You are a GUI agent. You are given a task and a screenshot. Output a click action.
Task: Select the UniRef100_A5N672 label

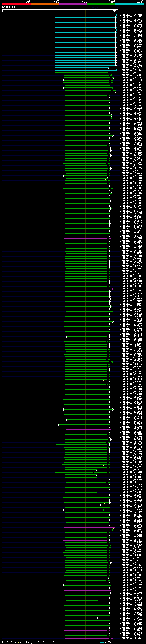pyautogui.click(x=131, y=284)
